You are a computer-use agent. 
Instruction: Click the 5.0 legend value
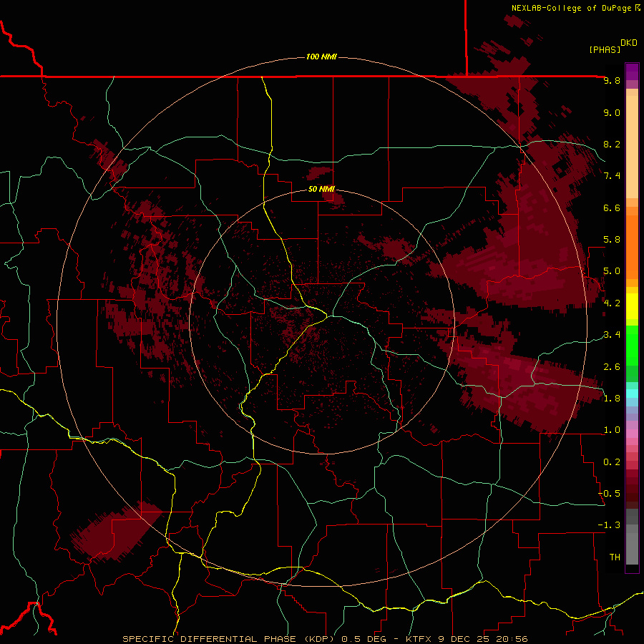click(x=612, y=271)
